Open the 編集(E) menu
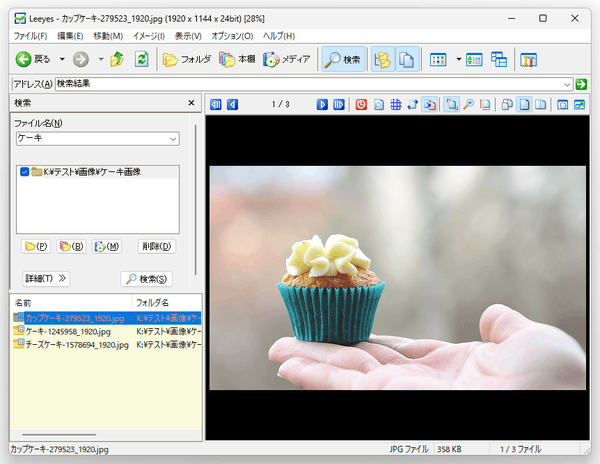The width and height of the screenshot is (600, 464). (x=70, y=36)
